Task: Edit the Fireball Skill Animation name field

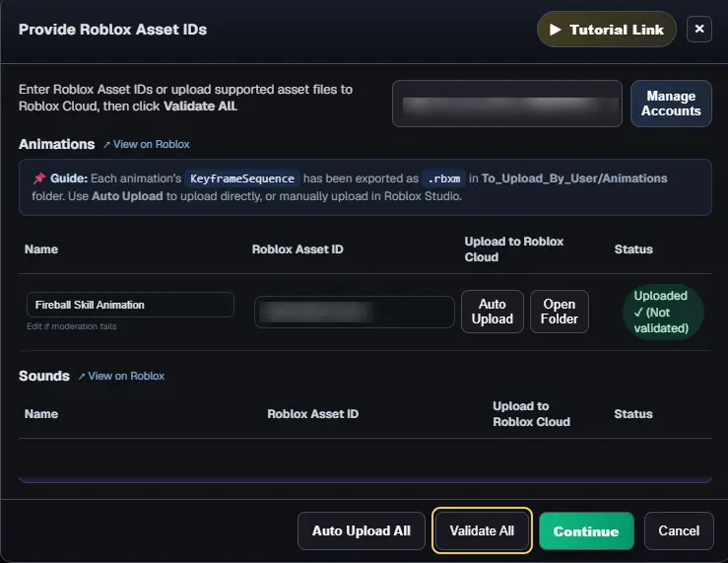Action: (x=130, y=305)
